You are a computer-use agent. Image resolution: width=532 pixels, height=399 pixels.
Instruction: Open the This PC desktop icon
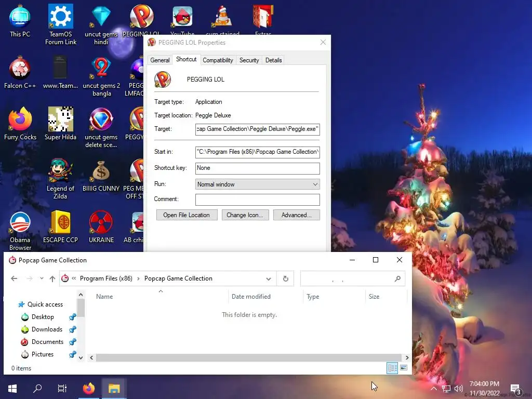[x=20, y=21]
